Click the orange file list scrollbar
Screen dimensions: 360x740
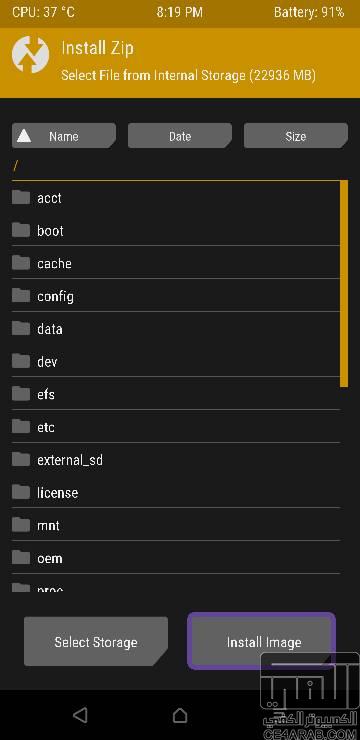tap(344, 284)
